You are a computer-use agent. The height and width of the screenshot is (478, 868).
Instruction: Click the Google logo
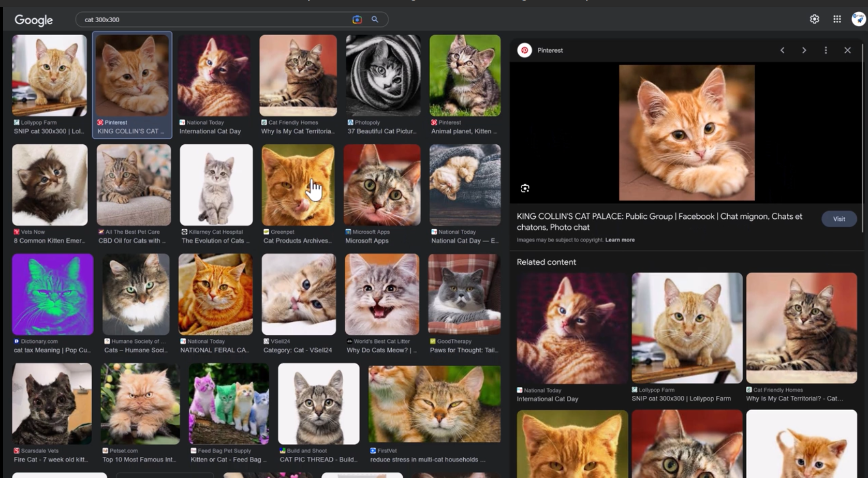[x=34, y=20]
